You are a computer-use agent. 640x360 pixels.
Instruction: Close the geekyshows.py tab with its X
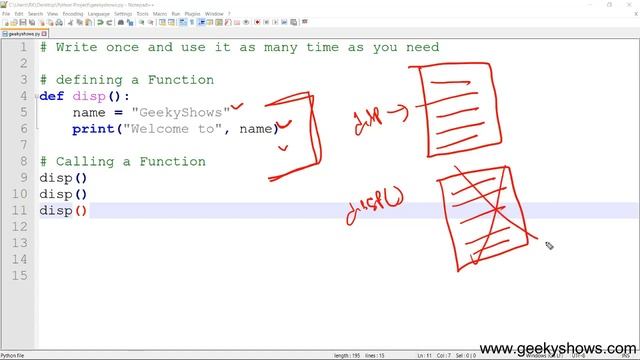pos(44,34)
